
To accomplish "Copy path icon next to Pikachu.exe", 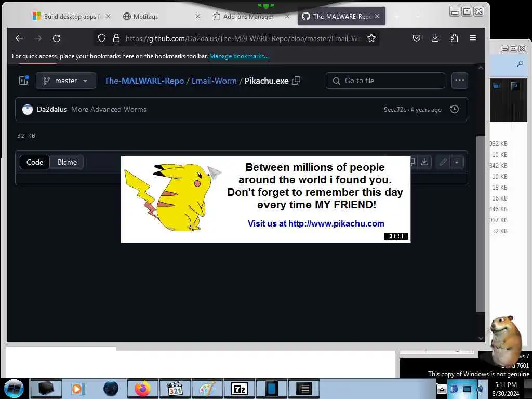I will click(296, 81).
